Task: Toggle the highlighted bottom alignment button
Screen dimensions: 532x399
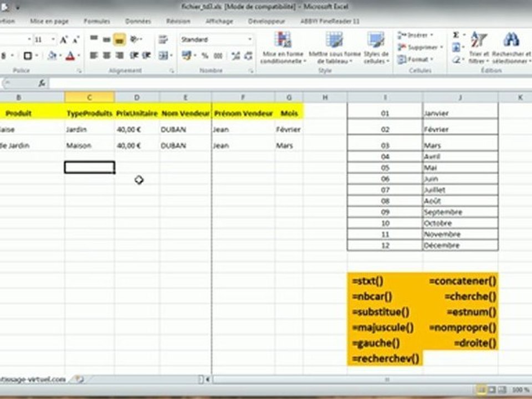Action: click(x=120, y=40)
